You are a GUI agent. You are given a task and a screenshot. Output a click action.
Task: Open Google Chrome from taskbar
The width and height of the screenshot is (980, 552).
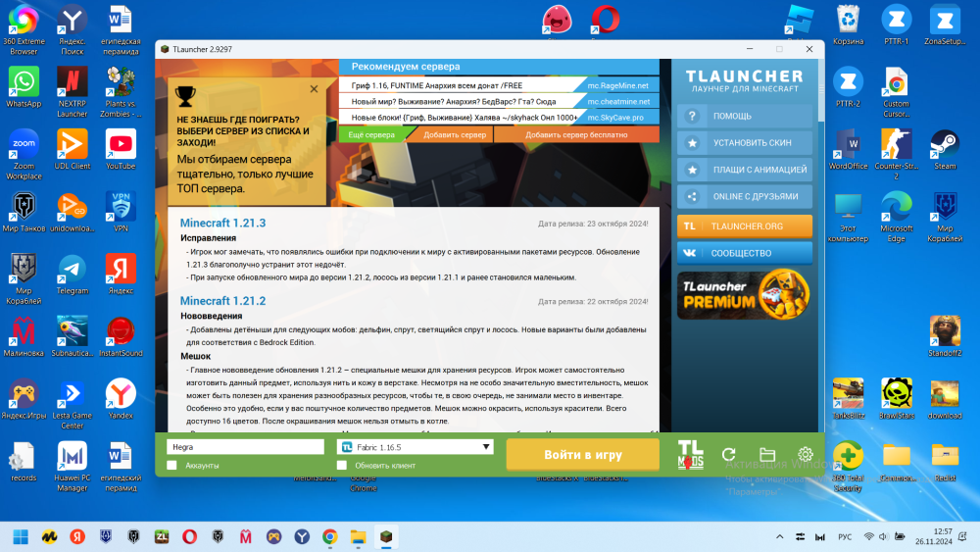point(330,536)
